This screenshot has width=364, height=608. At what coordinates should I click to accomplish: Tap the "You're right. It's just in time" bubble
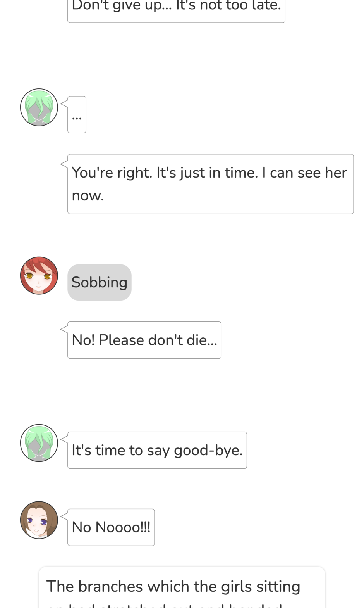click(x=211, y=184)
